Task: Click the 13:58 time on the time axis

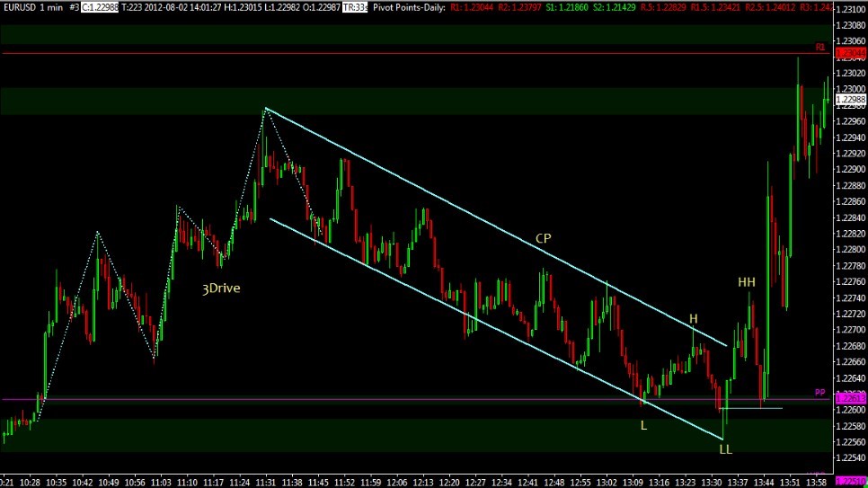Action: tap(816, 483)
